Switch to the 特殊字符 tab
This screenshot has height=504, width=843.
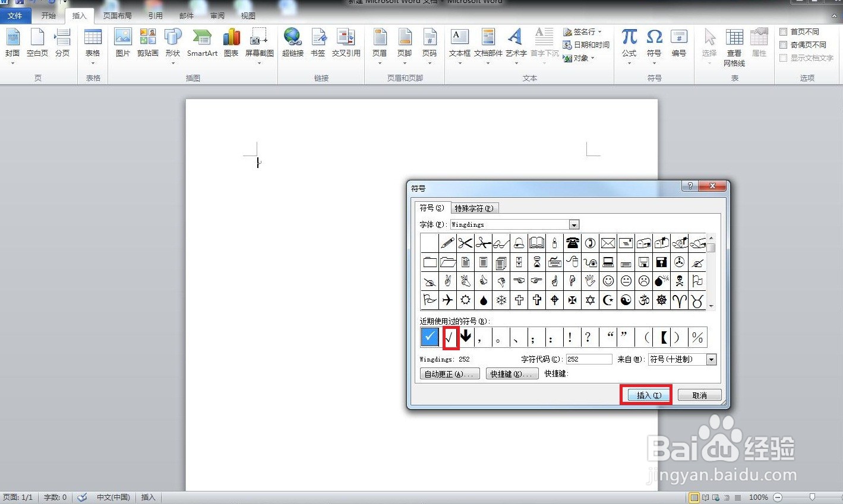click(x=474, y=208)
